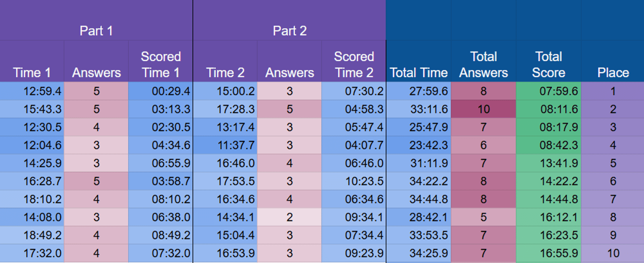The width and height of the screenshot is (644, 263).
Task: Click the Total Time header cell
Action: pos(419,72)
